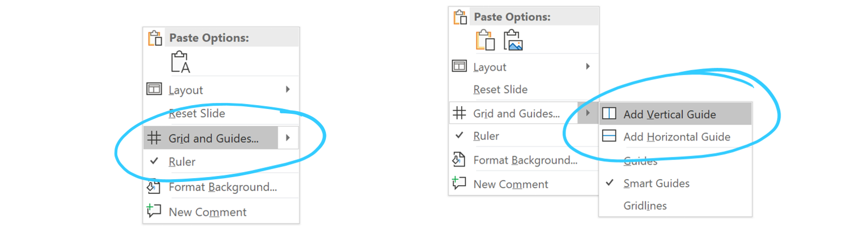Disable the Smart Guides option

coord(656,184)
